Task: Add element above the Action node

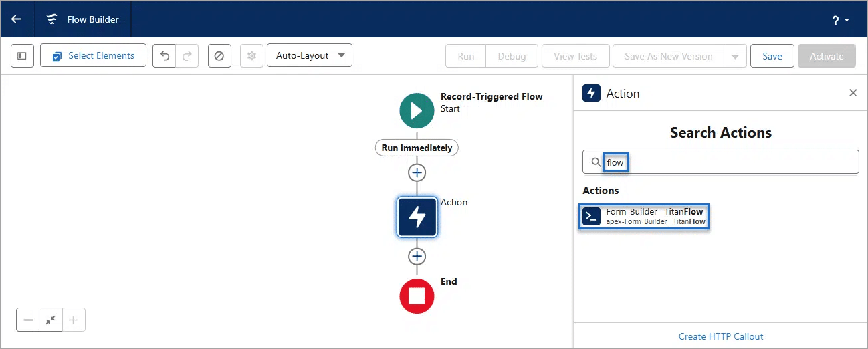Action: coord(417,172)
